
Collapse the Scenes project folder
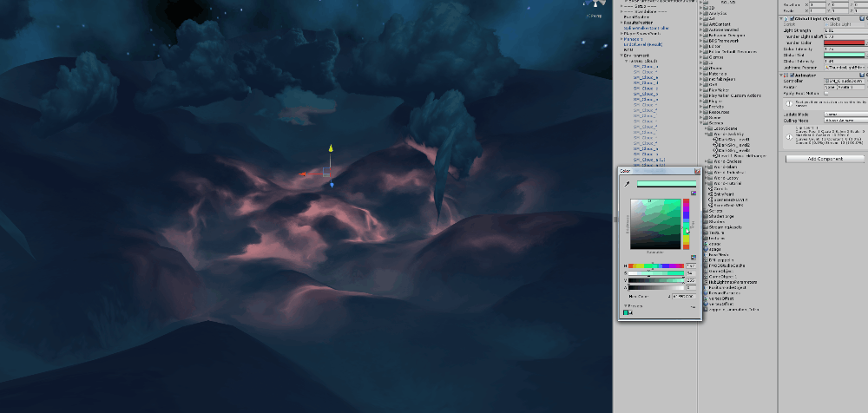pos(700,123)
